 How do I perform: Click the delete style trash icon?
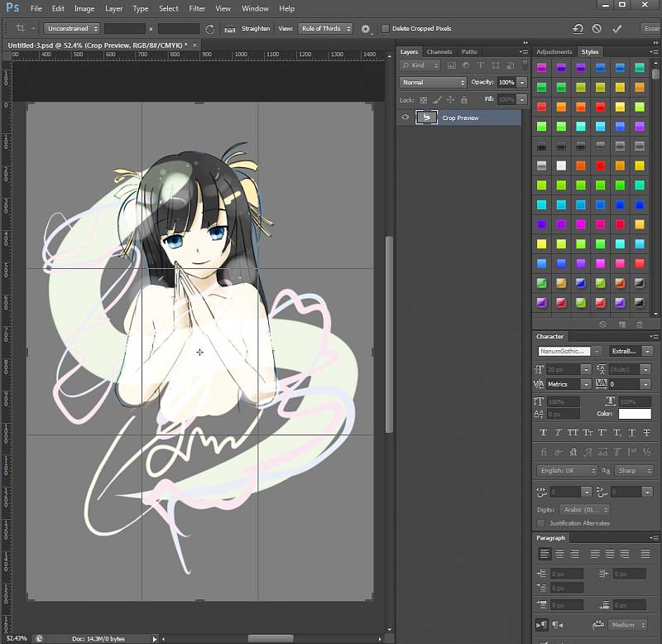[640, 324]
